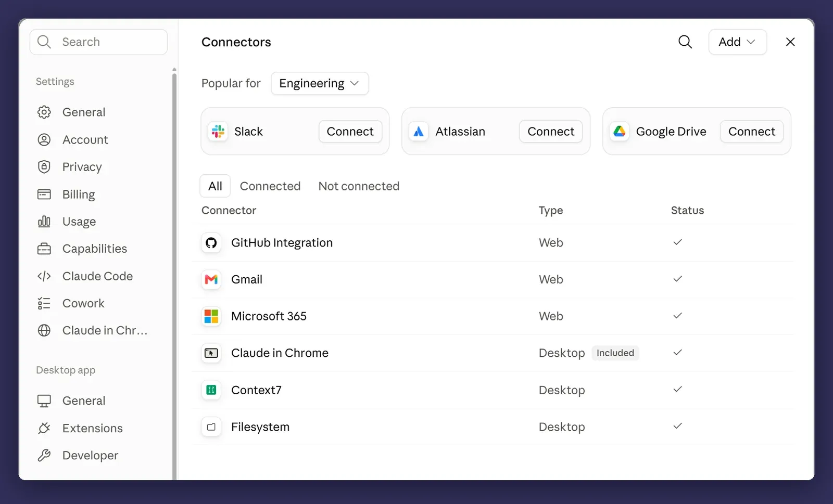Click the Status column header
Screen dimensions: 833x504
(687, 211)
